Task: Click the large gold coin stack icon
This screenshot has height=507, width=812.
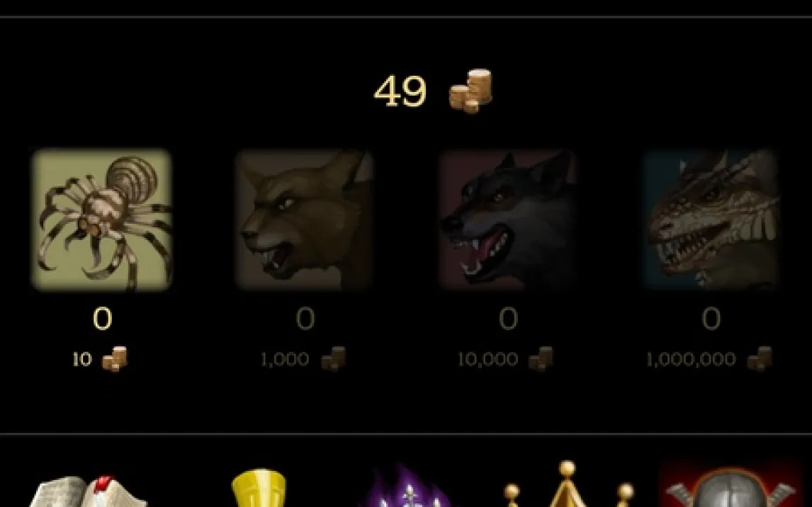Action: tap(470, 91)
